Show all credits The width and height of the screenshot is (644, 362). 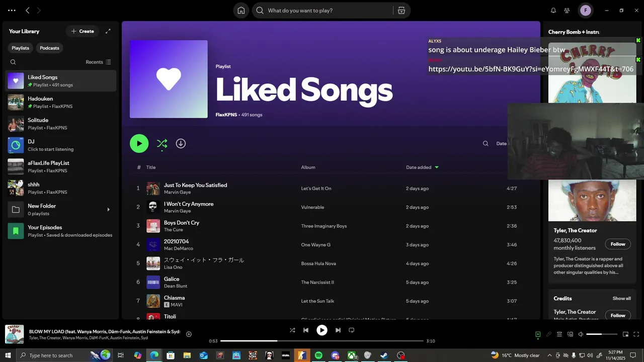tap(621, 298)
